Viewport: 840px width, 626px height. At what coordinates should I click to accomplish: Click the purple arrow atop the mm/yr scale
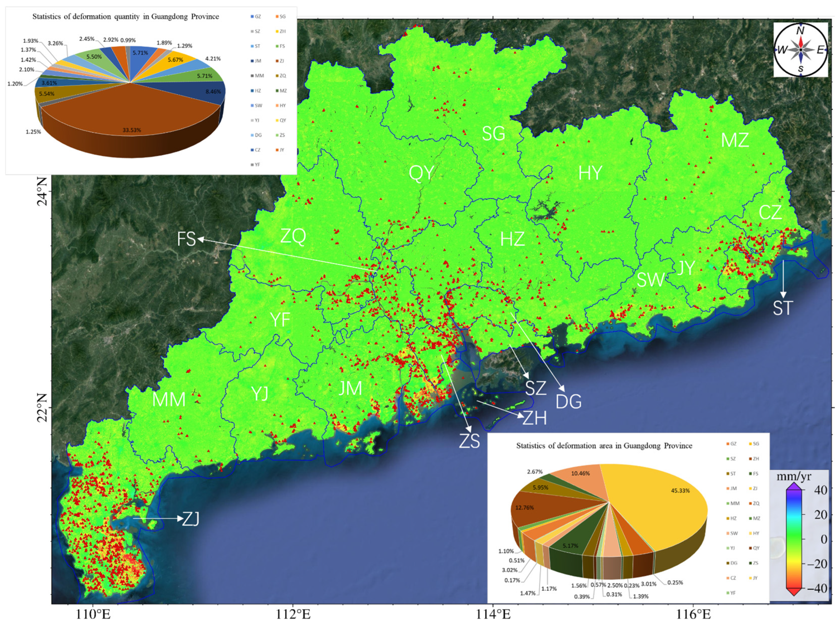793,487
